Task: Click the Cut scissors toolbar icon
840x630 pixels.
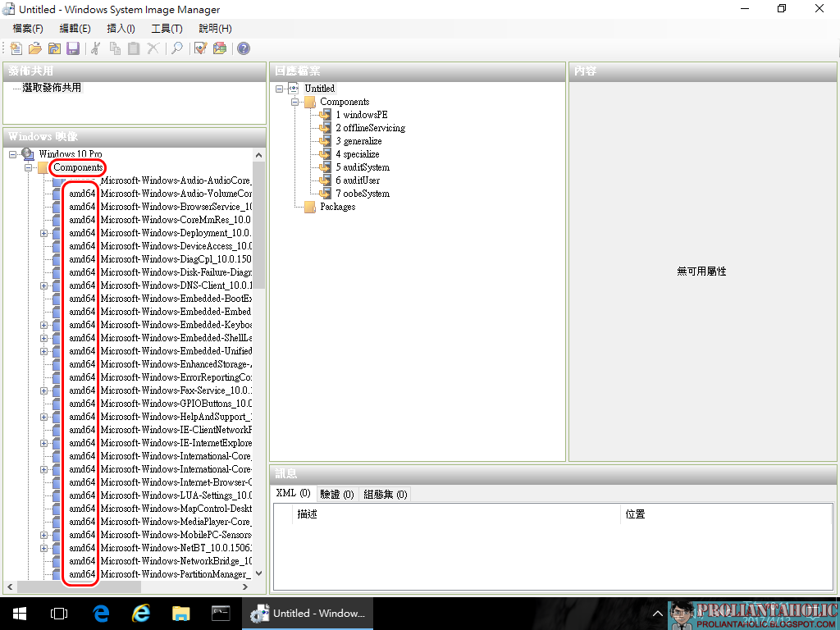Action: pos(96,48)
